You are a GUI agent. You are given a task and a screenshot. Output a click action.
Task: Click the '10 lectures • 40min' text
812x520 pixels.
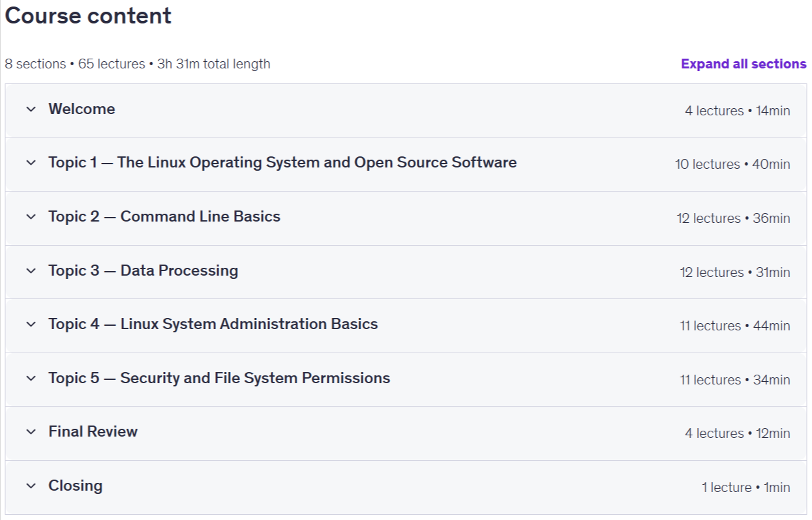pyautogui.click(x=732, y=164)
